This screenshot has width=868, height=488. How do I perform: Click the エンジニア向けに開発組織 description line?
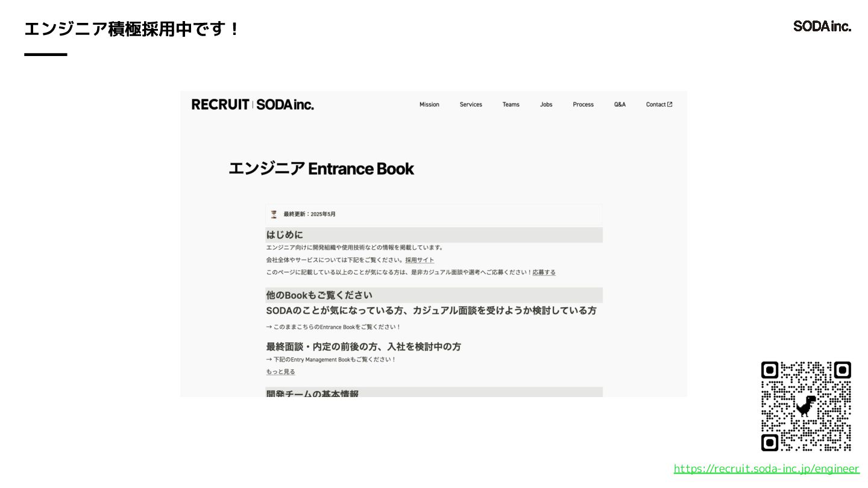354,248
